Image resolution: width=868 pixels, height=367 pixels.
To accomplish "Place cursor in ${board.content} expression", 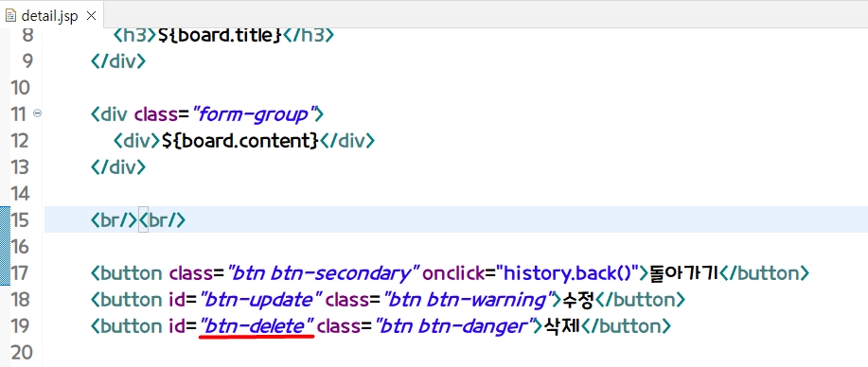I will tap(240, 141).
